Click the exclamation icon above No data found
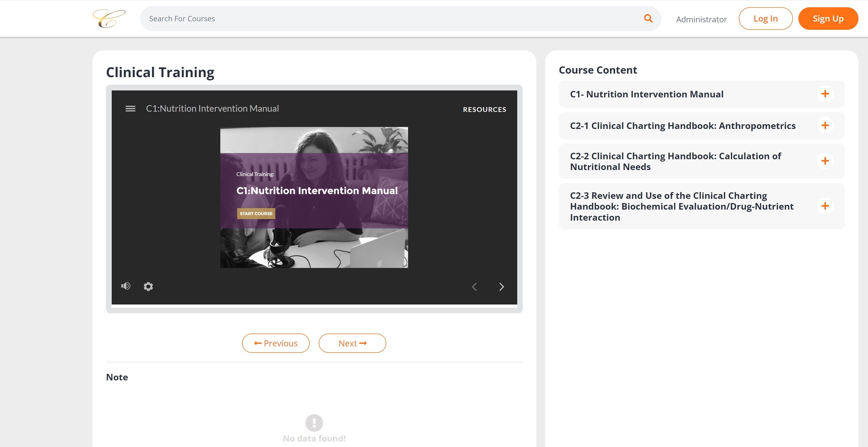The height and width of the screenshot is (447, 868). [314, 423]
